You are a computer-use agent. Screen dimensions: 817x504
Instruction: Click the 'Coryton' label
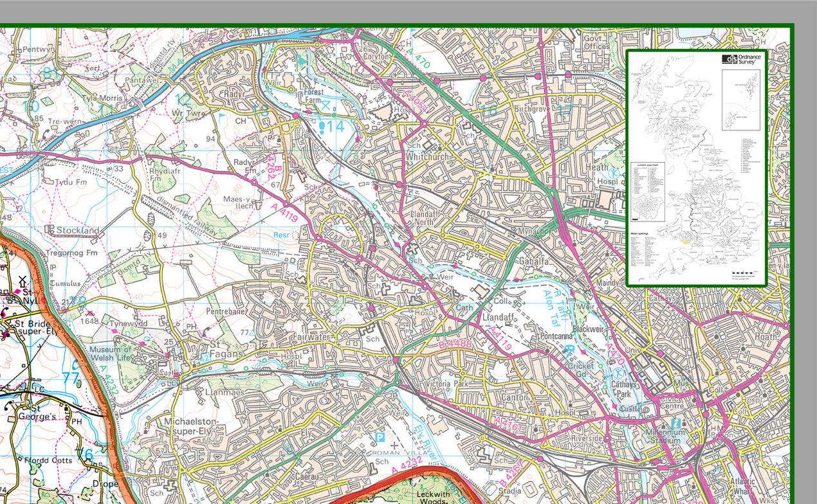pyautogui.click(x=377, y=57)
